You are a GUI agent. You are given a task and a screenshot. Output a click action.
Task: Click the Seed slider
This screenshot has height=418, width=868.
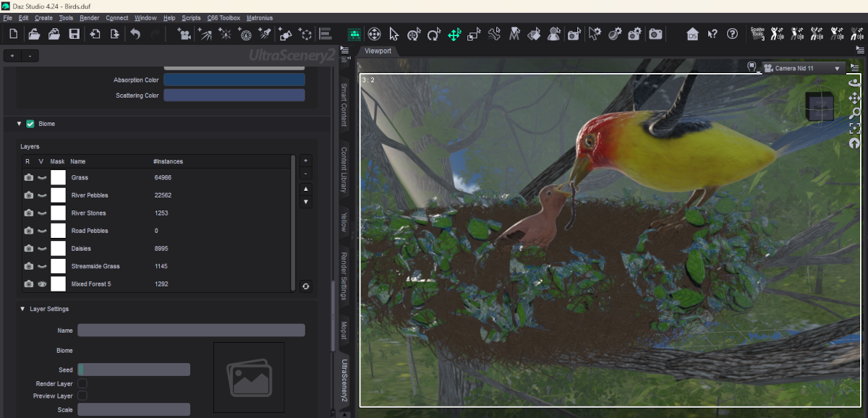pyautogui.click(x=134, y=370)
